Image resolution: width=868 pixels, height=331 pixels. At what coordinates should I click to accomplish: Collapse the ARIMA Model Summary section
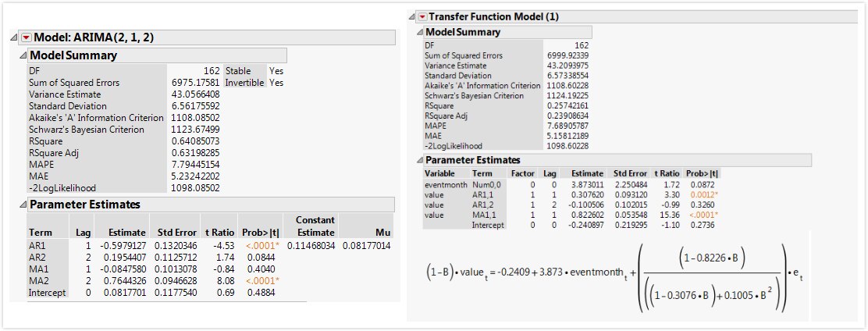click(23, 55)
